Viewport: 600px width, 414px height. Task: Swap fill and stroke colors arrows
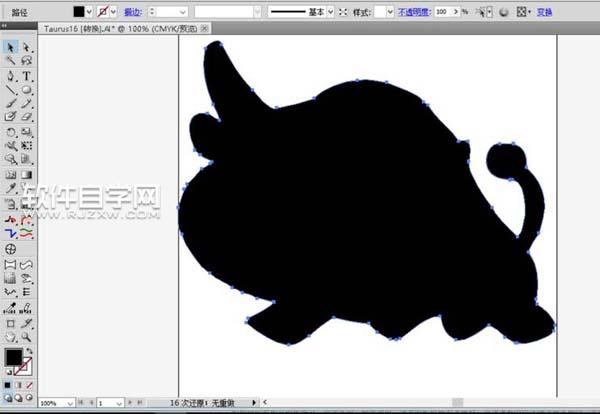29,350
